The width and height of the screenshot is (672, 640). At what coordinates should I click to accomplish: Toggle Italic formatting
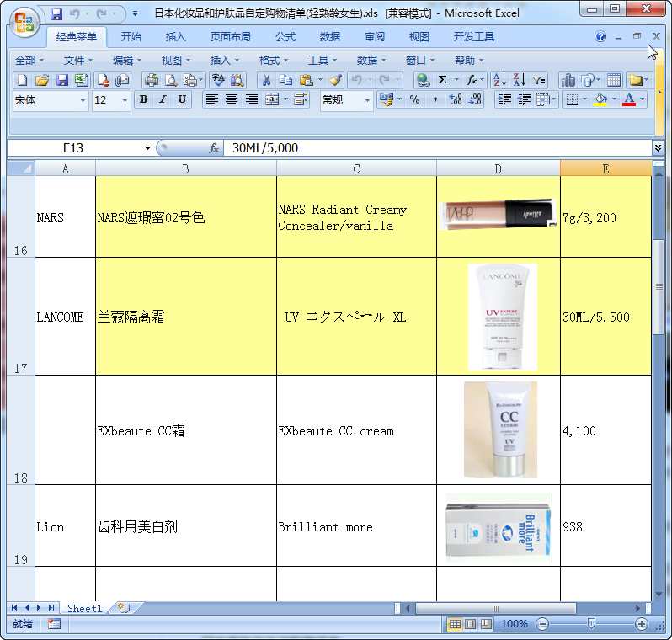(163, 100)
